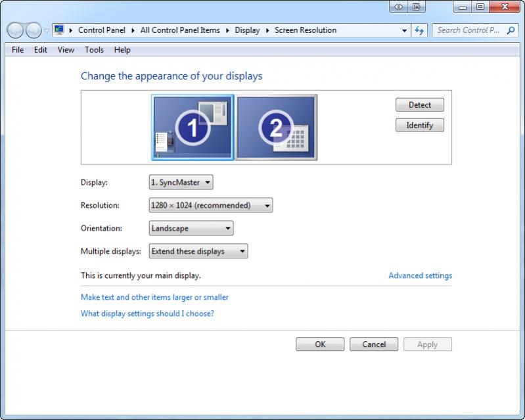Click What display settings should I choose

point(147,314)
